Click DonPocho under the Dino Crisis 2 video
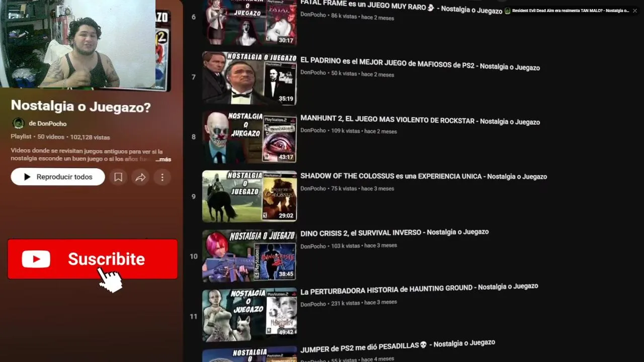 pyautogui.click(x=313, y=246)
